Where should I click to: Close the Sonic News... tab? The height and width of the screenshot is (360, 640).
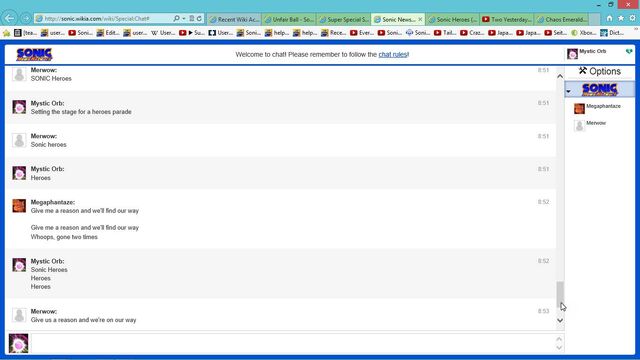(420, 19)
